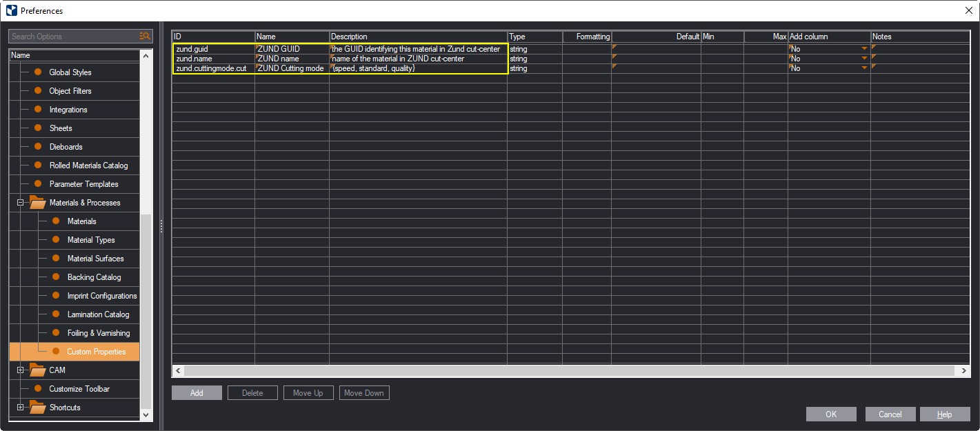The width and height of the screenshot is (980, 431).
Task: Click the OK button
Action: [x=831, y=414]
